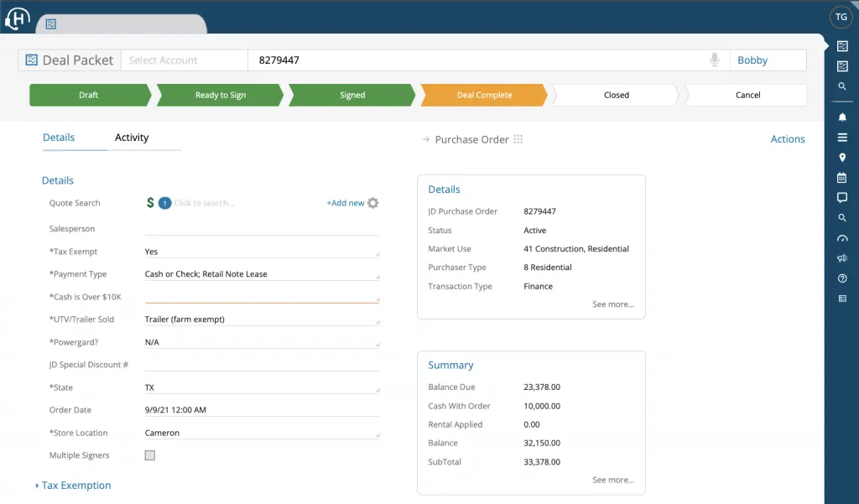Select the Ready to Sign stage
The height and width of the screenshot is (504, 859).
point(221,95)
